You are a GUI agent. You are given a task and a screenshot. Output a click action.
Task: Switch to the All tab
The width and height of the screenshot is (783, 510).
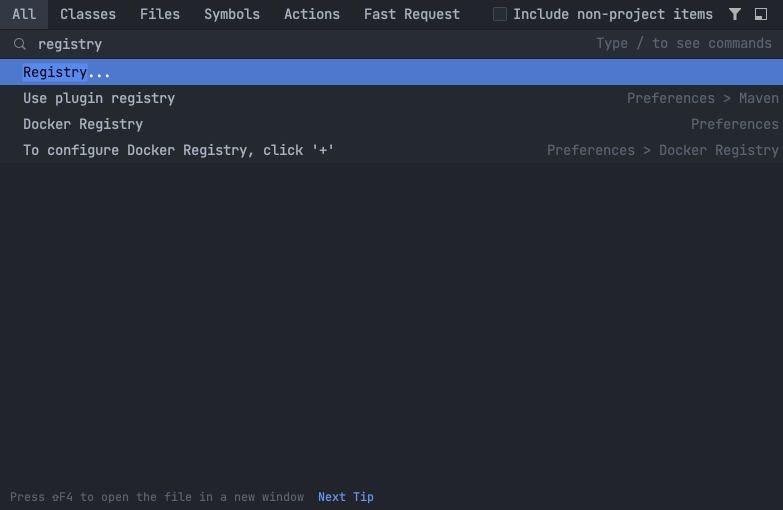tap(24, 14)
